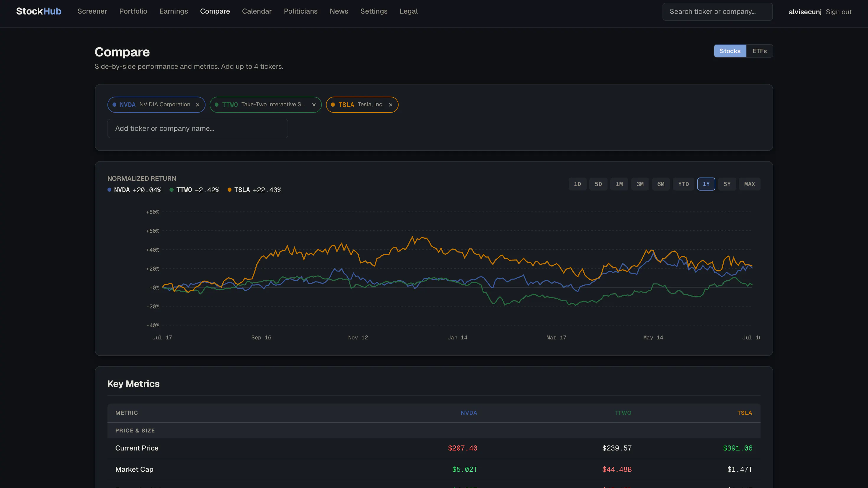This screenshot has height=488, width=868.
Task: Click the $1.47T market cap value
Action: coord(740,469)
